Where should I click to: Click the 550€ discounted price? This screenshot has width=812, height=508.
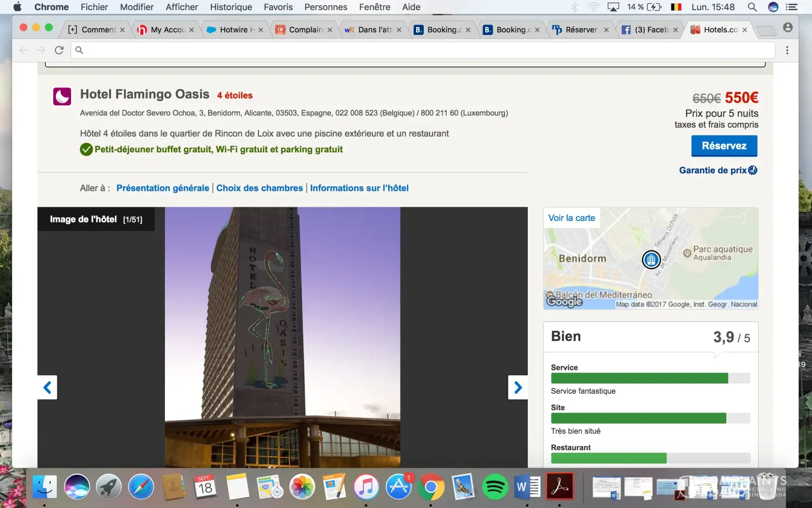tap(741, 98)
